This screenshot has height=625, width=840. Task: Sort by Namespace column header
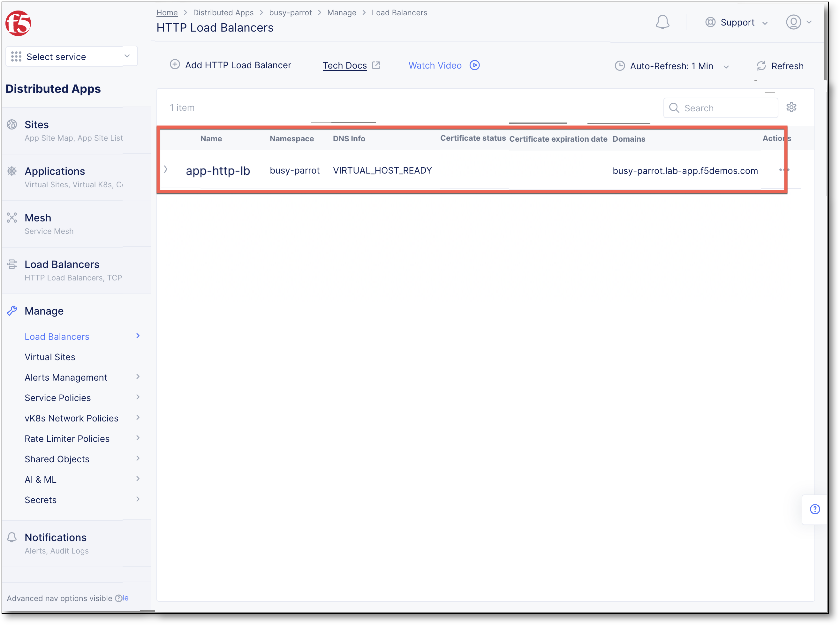(x=291, y=138)
